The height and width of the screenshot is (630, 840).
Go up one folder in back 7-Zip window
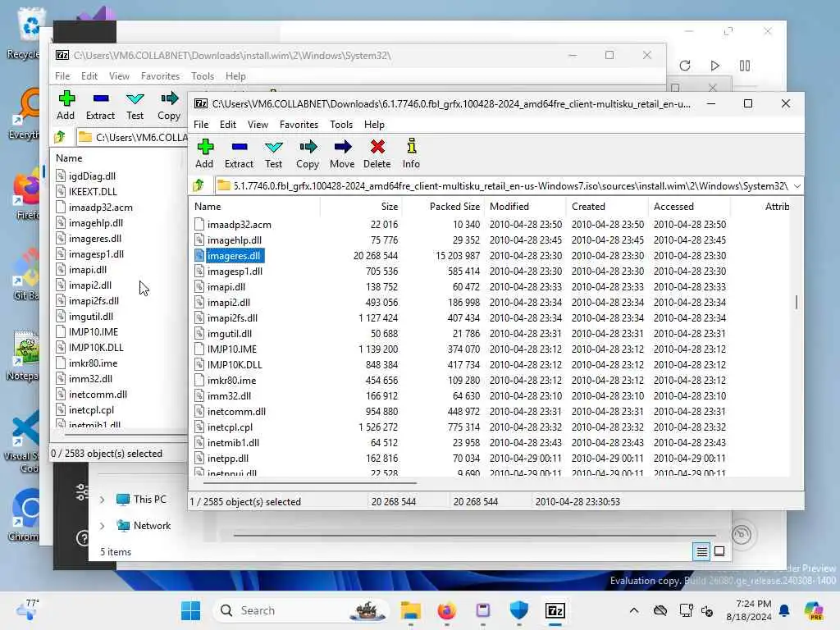[x=60, y=137]
